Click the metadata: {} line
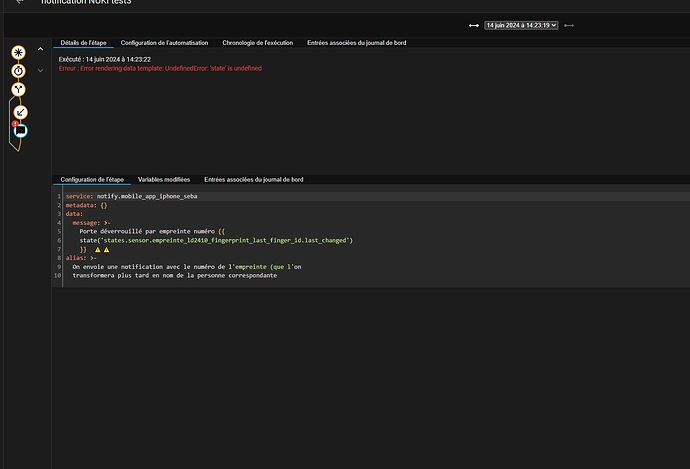690x469 pixels. click(x=86, y=205)
